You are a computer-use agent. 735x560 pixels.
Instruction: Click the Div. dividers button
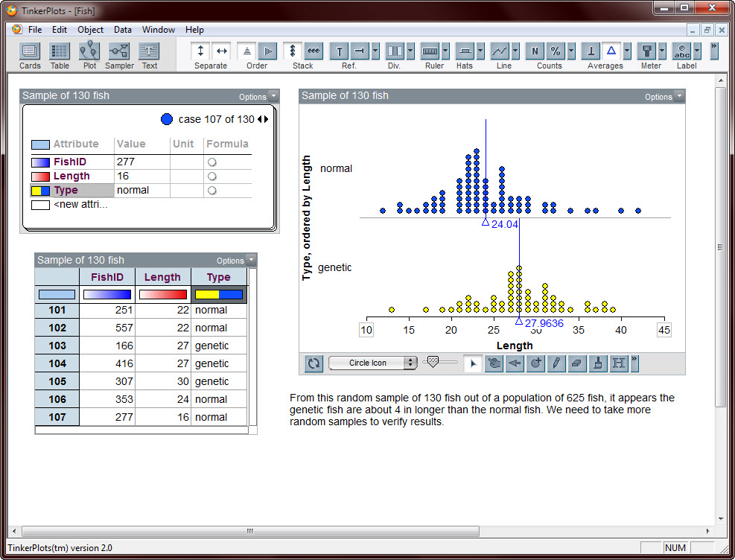coord(395,51)
